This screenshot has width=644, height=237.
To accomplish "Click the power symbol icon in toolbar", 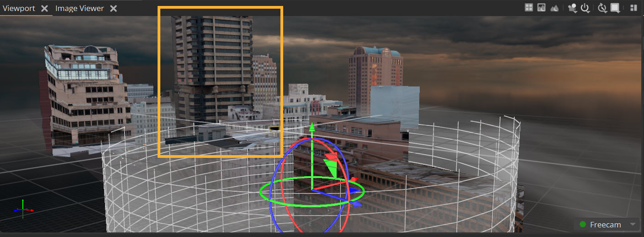I will point(585,8).
